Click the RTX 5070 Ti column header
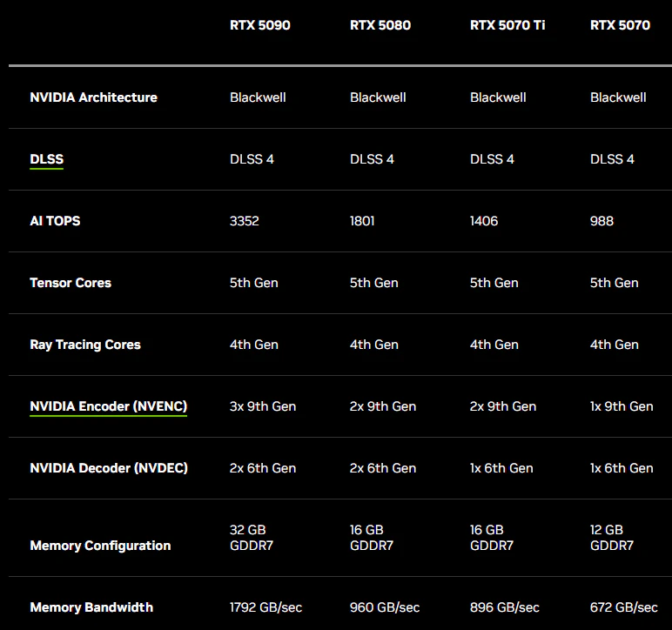 507,25
